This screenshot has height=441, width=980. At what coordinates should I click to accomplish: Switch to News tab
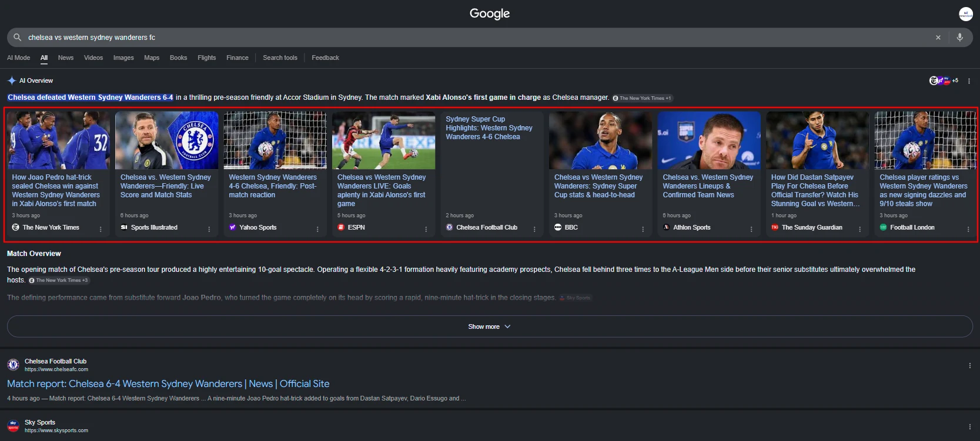pyautogui.click(x=66, y=58)
